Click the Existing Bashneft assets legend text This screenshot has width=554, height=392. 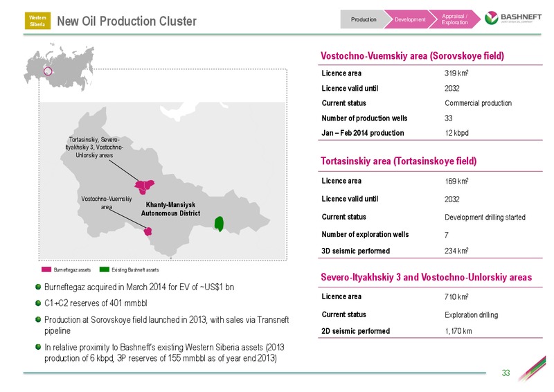[135, 269]
